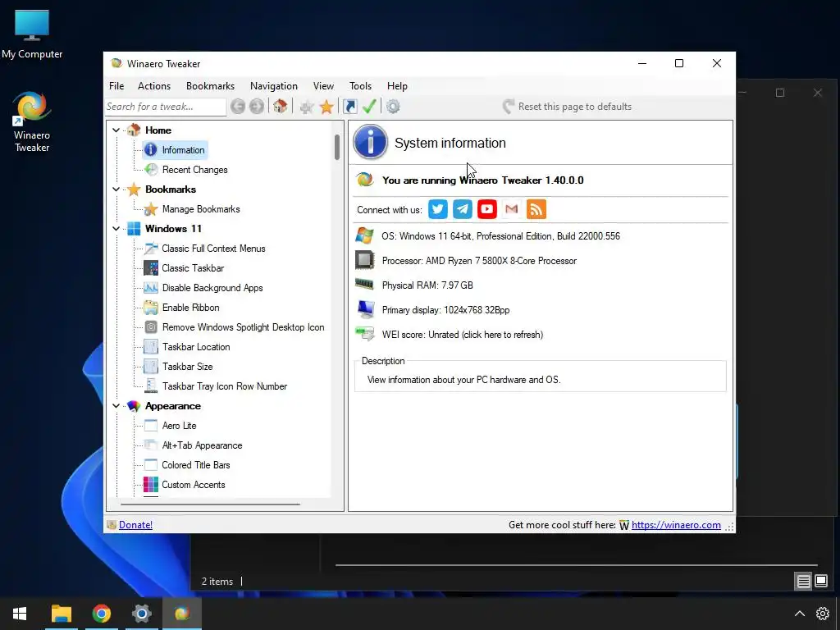Refresh WEI score via its text
Image resolution: width=840 pixels, height=630 pixels.
[463, 335]
